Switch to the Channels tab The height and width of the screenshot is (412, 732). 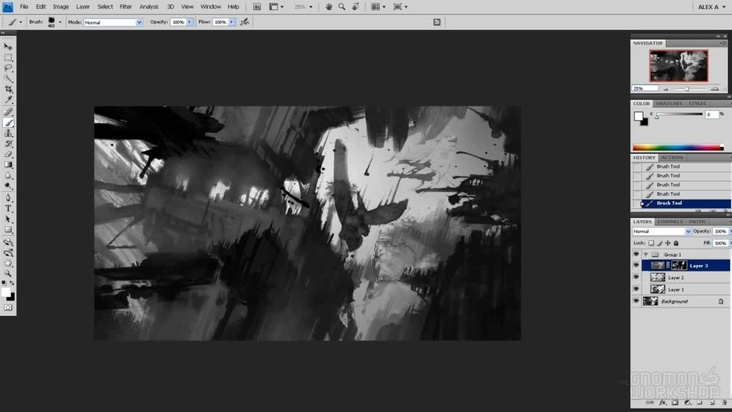(669, 221)
